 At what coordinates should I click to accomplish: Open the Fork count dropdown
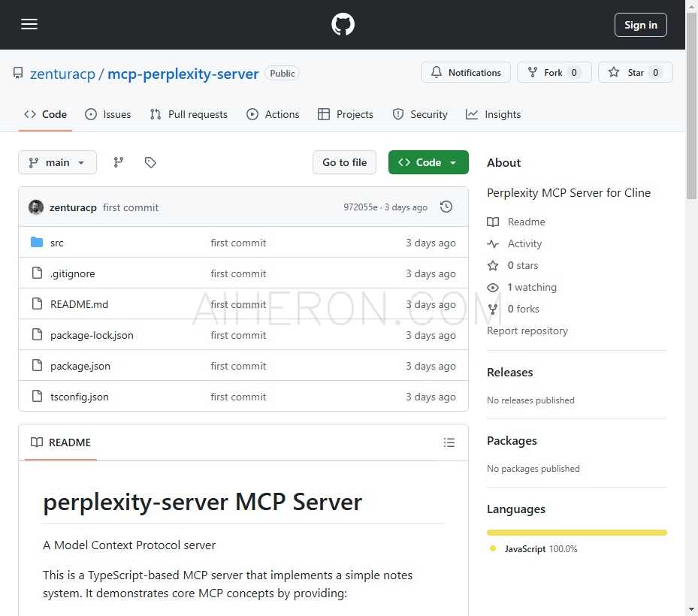click(x=554, y=72)
